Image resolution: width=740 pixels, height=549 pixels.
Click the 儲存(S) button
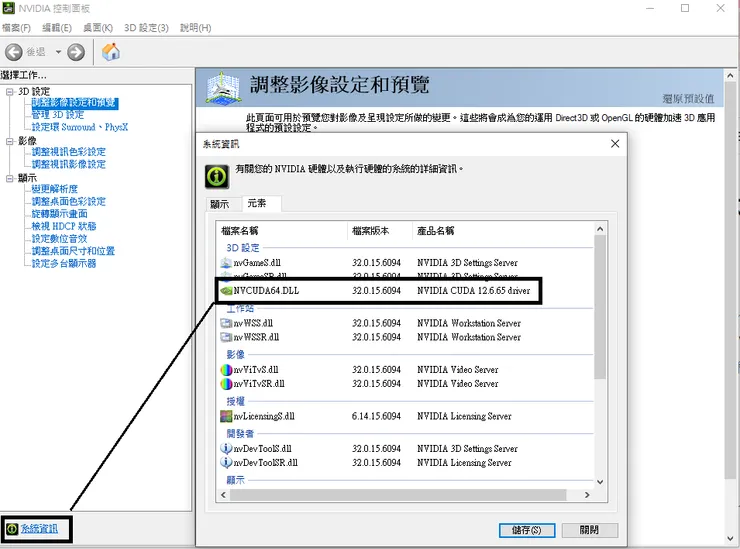pyautogui.click(x=527, y=530)
